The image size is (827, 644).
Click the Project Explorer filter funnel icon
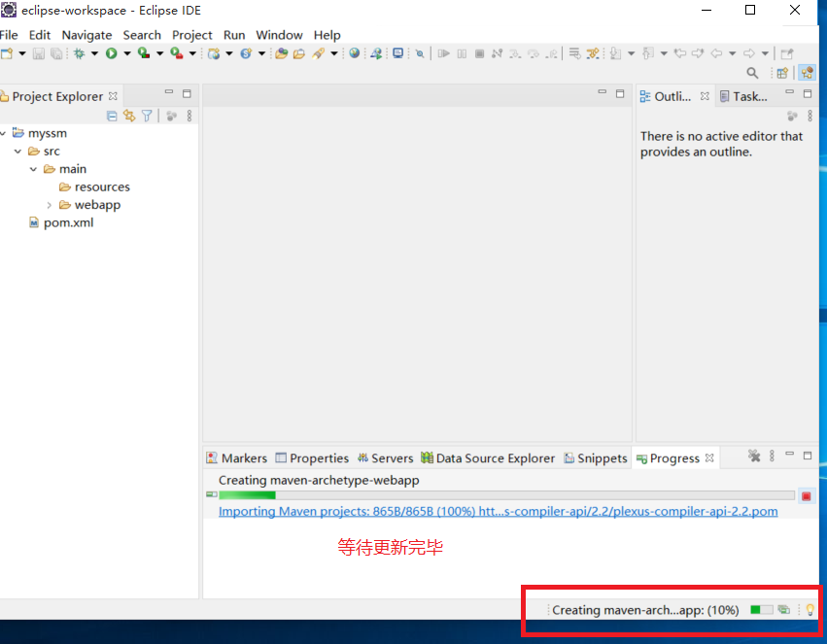(147, 116)
